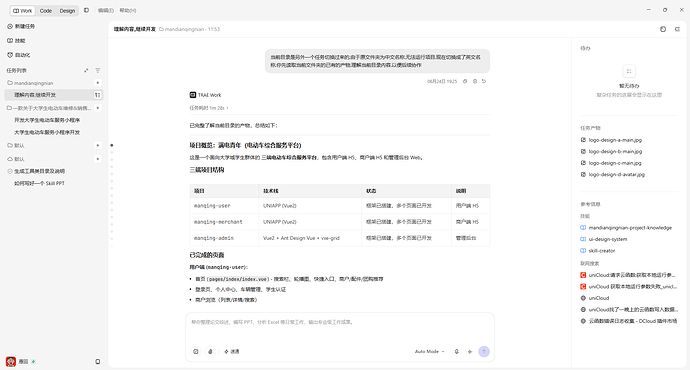Open mandianqingnian-project-knowledge skill
This screenshot has width=690, height=370.
(x=626, y=228)
